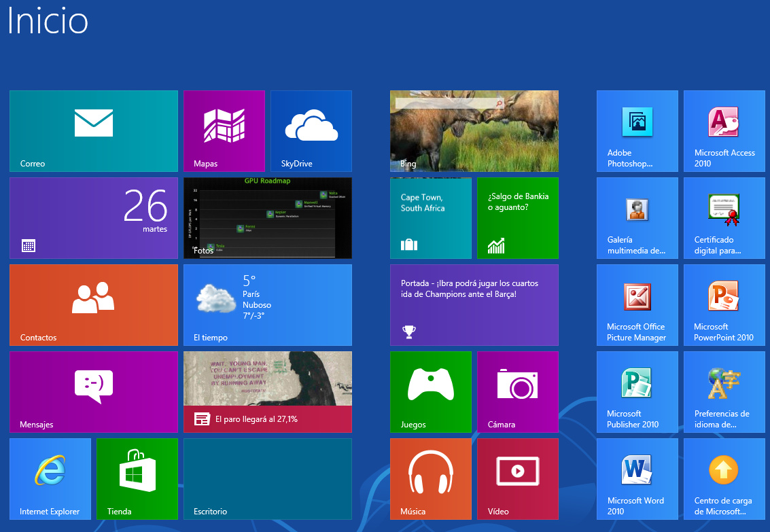The width and height of the screenshot is (770, 532).
Task: Launch the Mapas app tile
Action: coord(224,131)
